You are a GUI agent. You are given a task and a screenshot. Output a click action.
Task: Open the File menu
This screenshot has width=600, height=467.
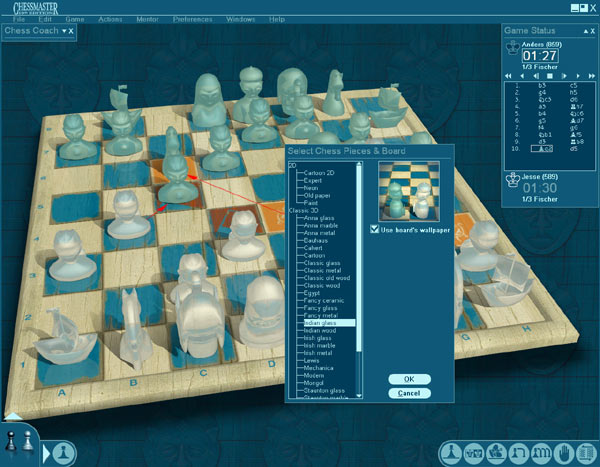(x=19, y=20)
